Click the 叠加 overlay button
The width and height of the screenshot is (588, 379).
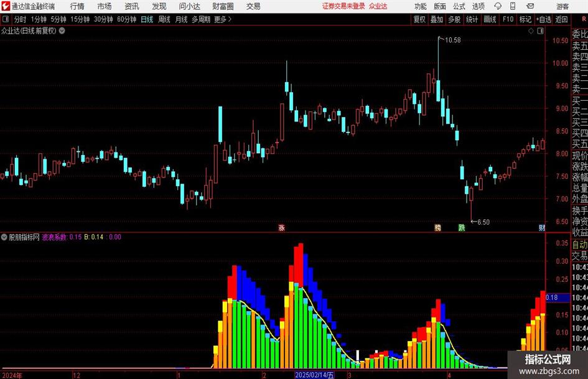pyautogui.click(x=437, y=19)
